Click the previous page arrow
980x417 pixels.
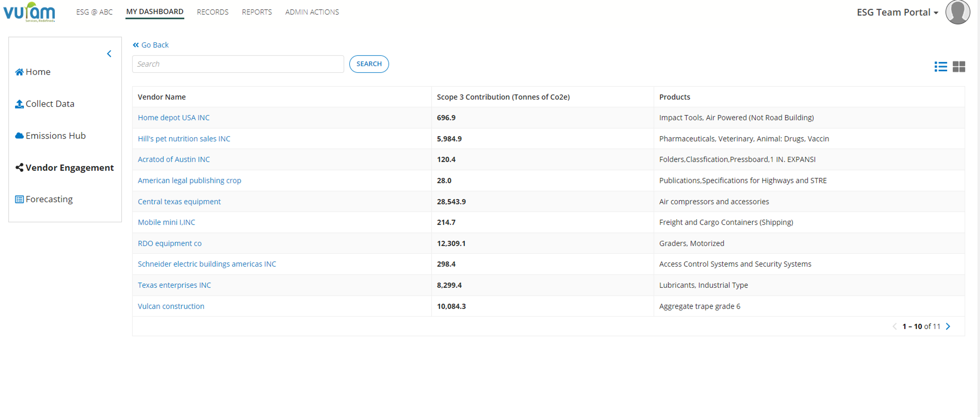895,326
